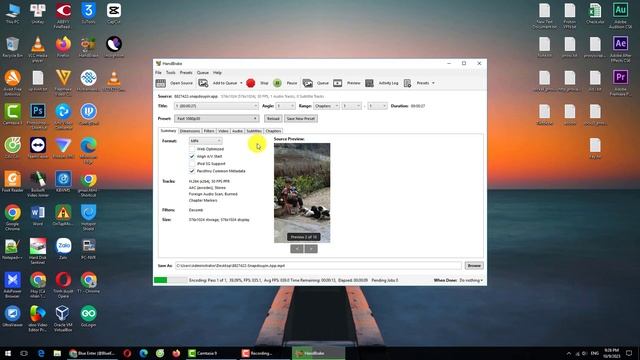The width and height of the screenshot is (640, 360).
Task: Click the Browse button for Save As
Action: [474, 266]
